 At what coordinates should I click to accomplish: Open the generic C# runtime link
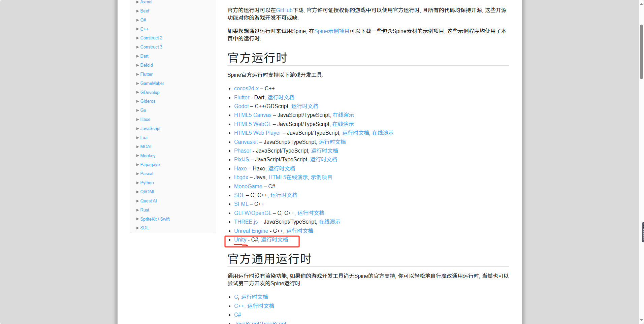pyautogui.click(x=237, y=315)
